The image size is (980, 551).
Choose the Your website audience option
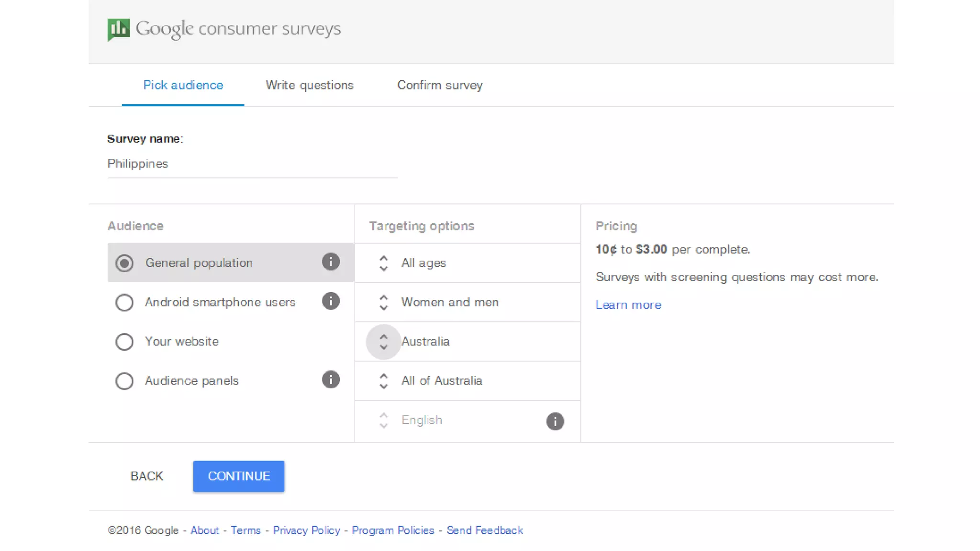point(124,342)
